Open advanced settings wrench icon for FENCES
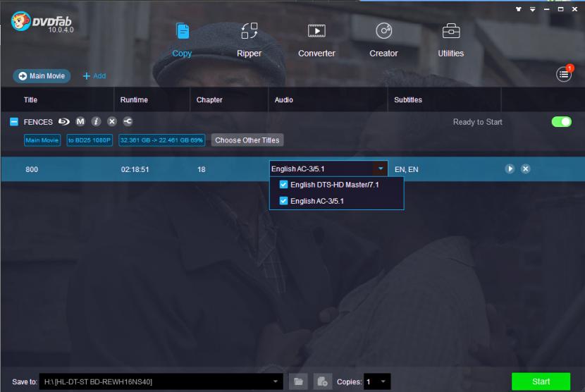585x392 pixels. click(128, 121)
